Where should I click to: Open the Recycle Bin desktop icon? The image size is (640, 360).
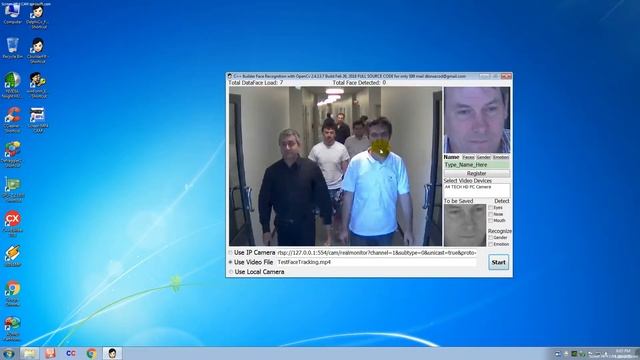[x=13, y=48]
